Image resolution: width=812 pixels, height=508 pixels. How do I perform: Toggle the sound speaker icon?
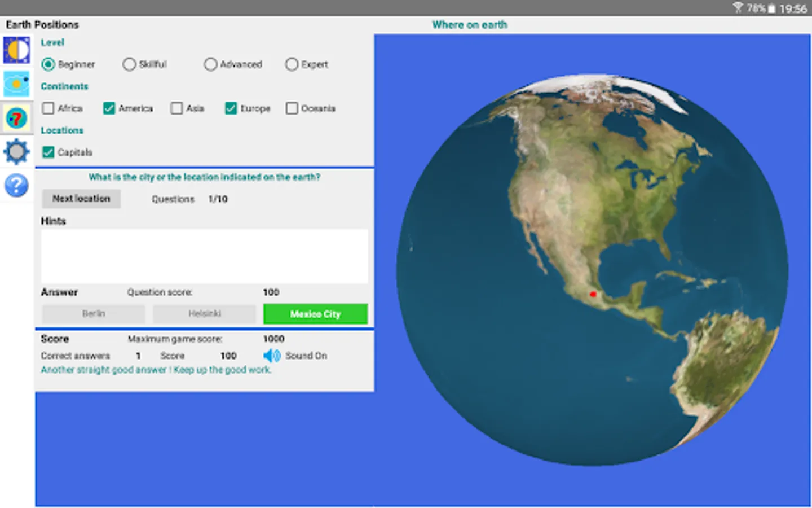pyautogui.click(x=272, y=356)
